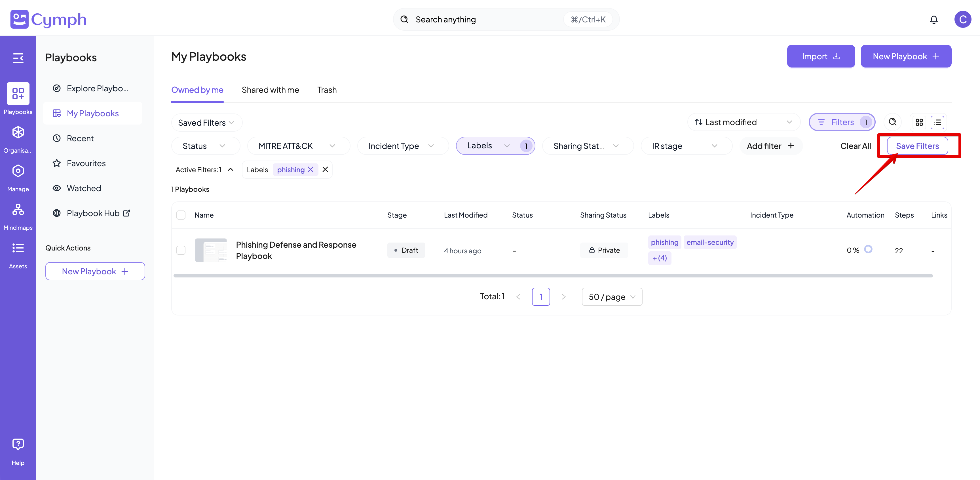Switch to grid view icon
The image size is (980, 480).
(919, 122)
